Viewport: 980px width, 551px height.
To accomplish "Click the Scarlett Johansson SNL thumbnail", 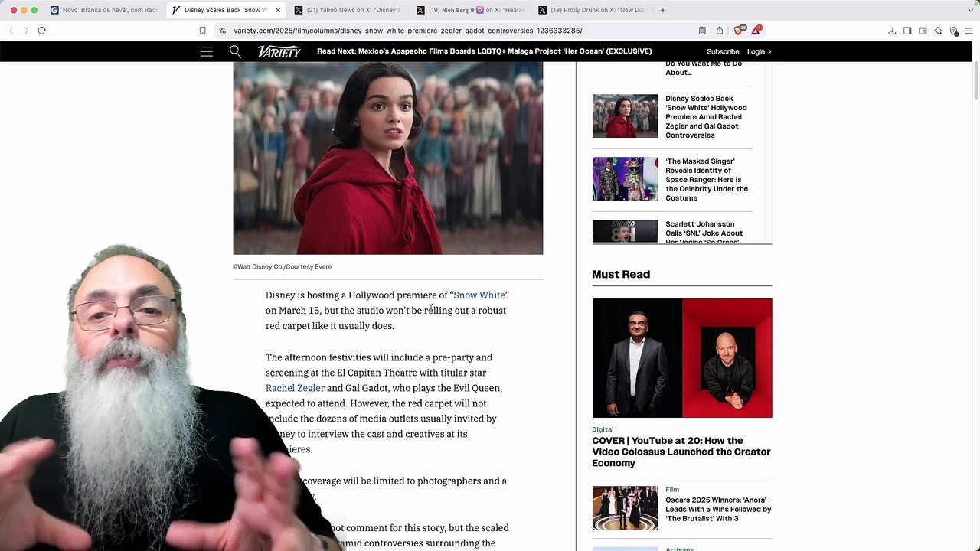I will coord(625,231).
